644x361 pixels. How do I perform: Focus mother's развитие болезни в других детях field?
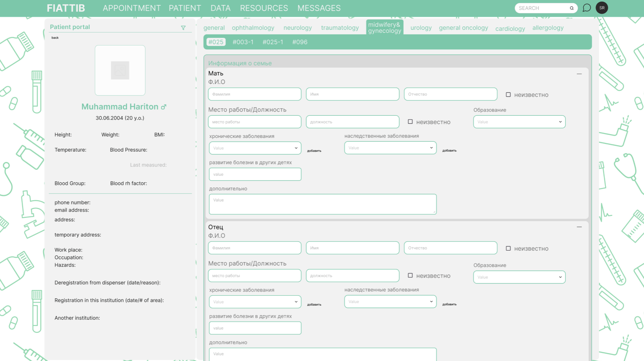(255, 174)
